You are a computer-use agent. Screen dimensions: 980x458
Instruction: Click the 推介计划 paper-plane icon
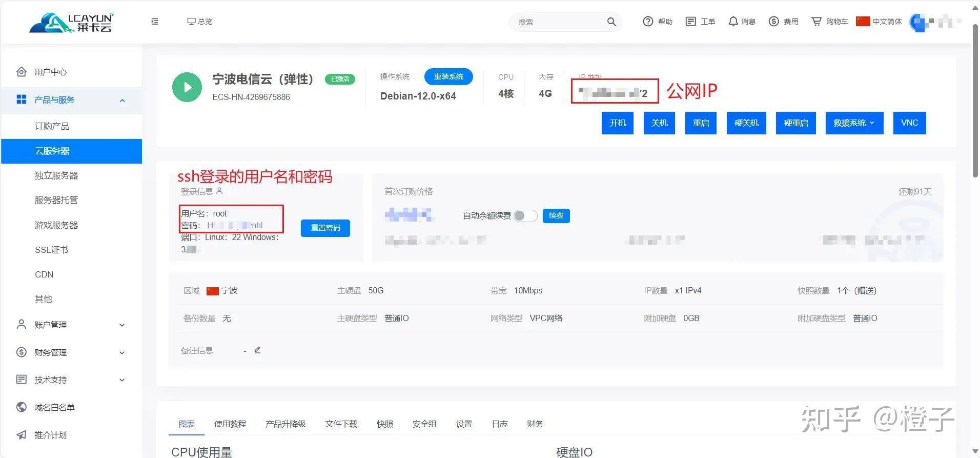[x=21, y=435]
